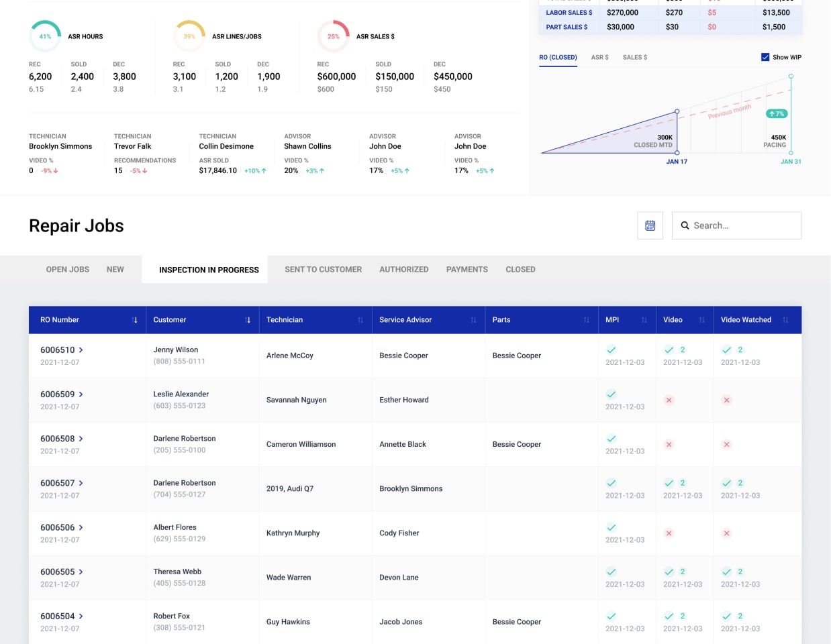Open repair order 6006509

point(58,394)
